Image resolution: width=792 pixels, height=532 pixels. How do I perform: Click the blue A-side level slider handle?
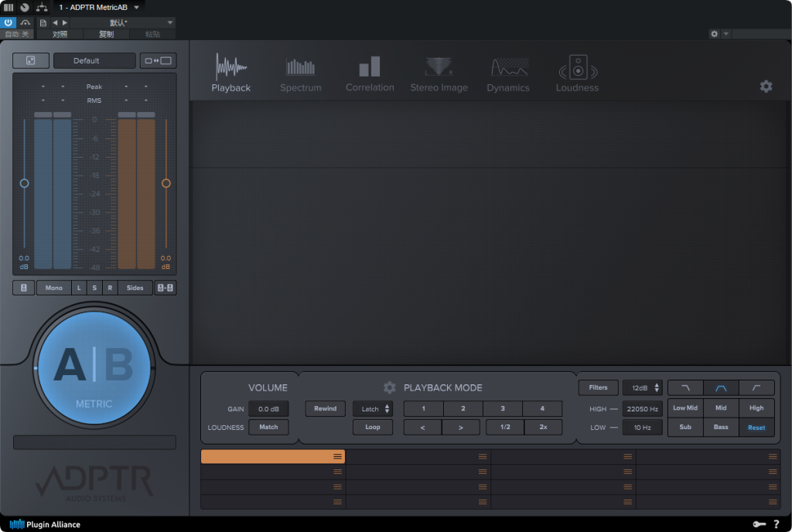(24, 183)
